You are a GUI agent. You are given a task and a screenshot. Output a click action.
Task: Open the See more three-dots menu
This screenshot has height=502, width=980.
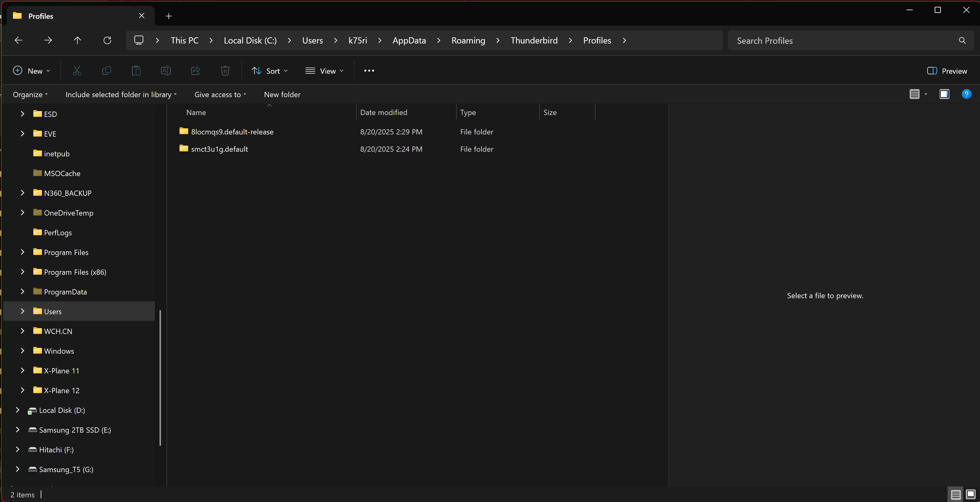tap(369, 71)
